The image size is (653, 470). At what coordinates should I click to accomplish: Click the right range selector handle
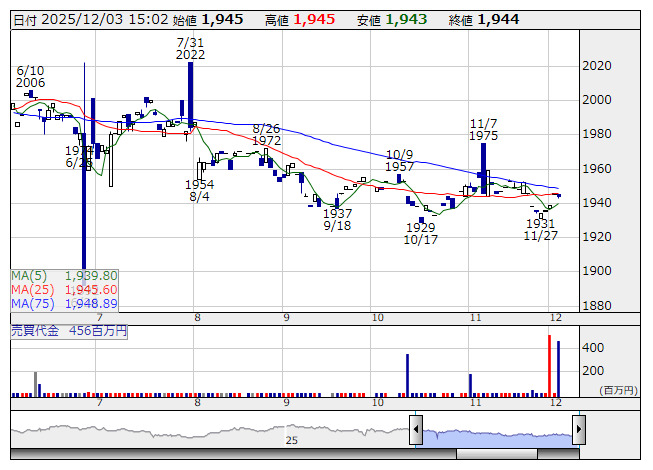pyautogui.click(x=578, y=430)
